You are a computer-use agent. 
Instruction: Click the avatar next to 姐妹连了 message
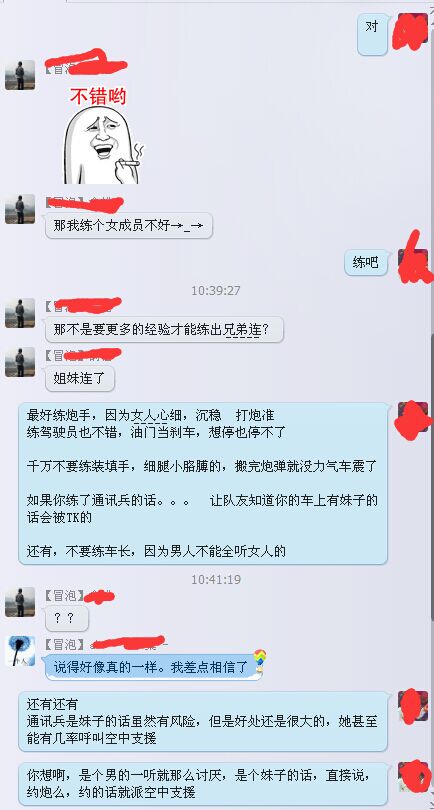(20, 362)
